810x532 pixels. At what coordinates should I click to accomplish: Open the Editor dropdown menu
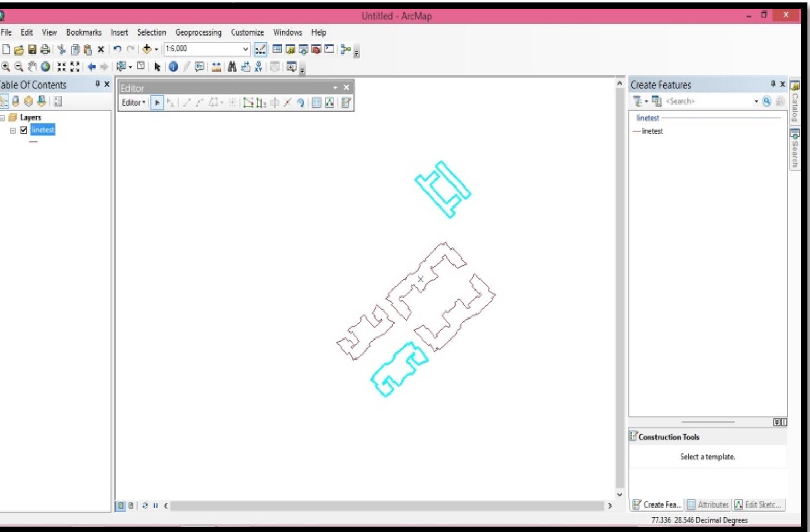(133, 103)
